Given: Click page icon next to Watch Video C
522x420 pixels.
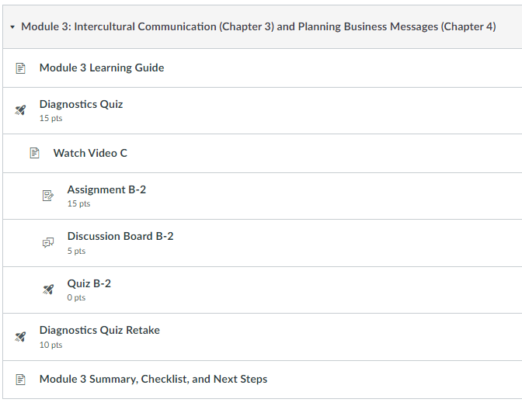Looking at the screenshot, I should pos(35,153).
